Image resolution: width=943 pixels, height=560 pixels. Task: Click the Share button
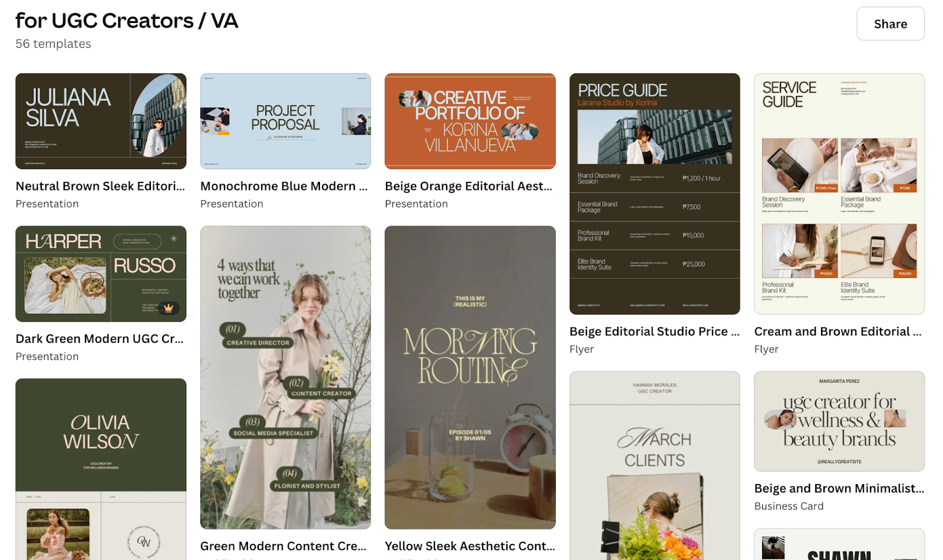pyautogui.click(x=890, y=24)
